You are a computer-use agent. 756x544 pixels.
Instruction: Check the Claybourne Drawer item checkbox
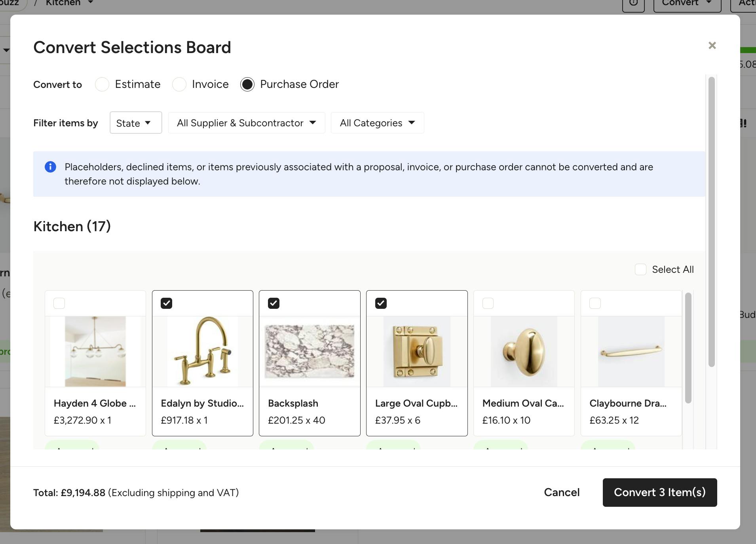(595, 303)
